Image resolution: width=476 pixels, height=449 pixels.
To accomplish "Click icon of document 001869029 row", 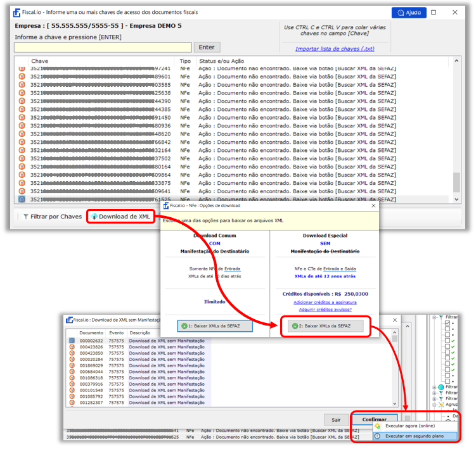I will (72, 365).
